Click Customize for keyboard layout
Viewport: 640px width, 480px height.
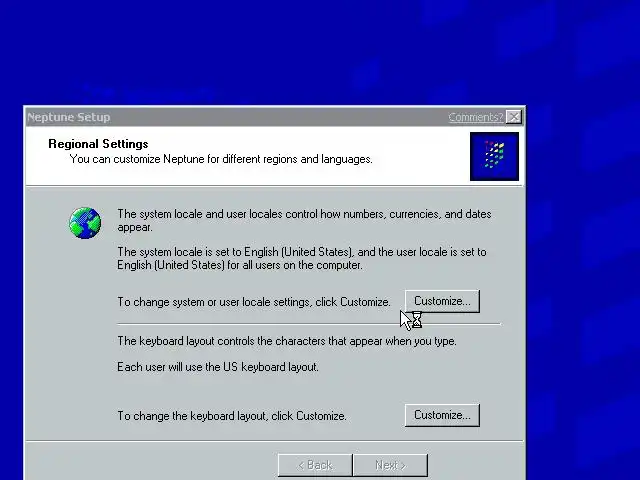pyautogui.click(x=442, y=416)
